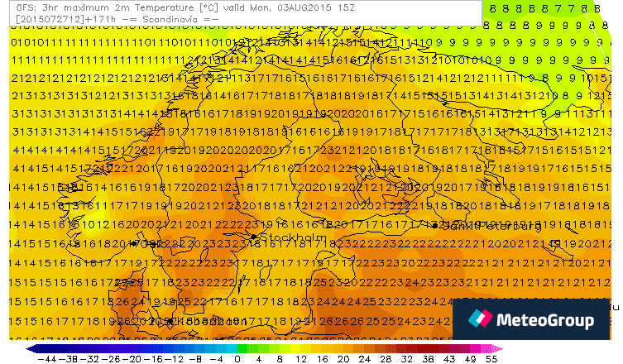Click the MeteoGroup brand name text
Screen dimensions: 623x364
tap(543, 320)
